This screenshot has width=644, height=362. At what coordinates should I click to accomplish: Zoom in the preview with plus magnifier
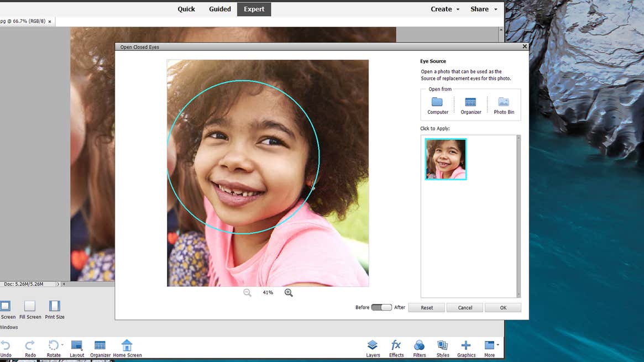point(289,292)
